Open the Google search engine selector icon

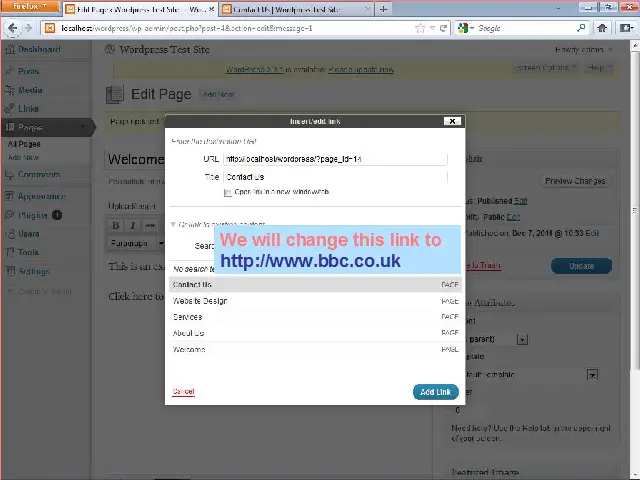465,28
